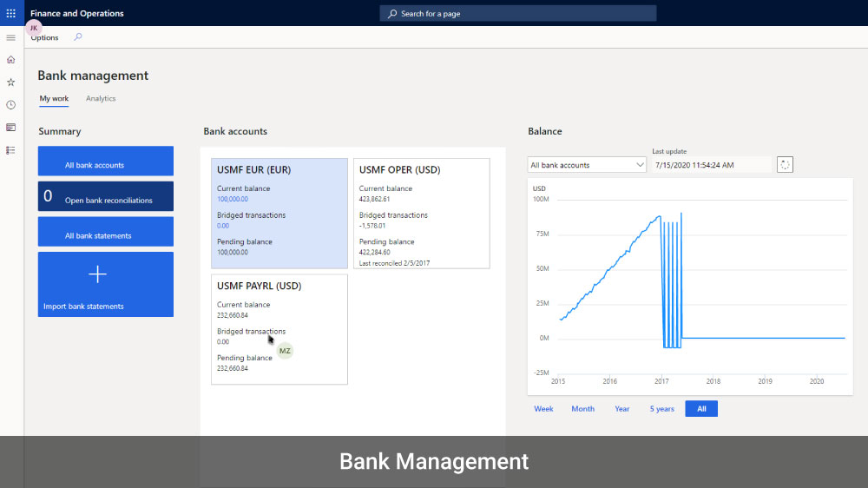
Task: Click the 100M label on chart axis
Action: tap(541, 199)
